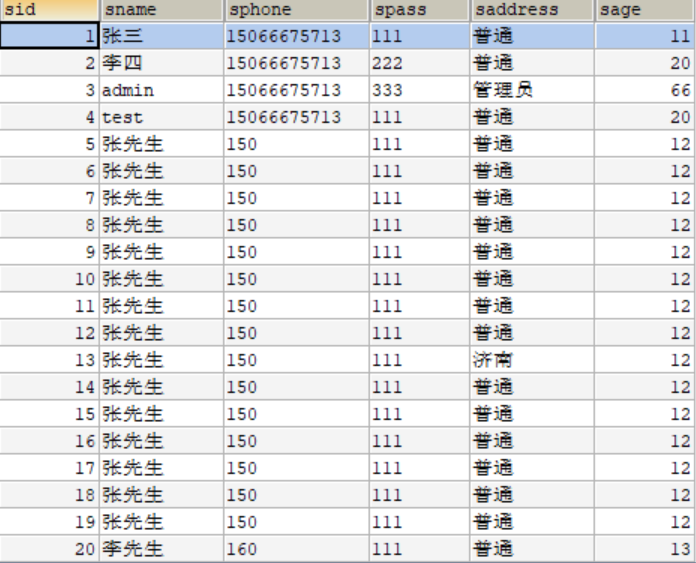
Task: Click the sphone column header
Action: click(x=297, y=10)
